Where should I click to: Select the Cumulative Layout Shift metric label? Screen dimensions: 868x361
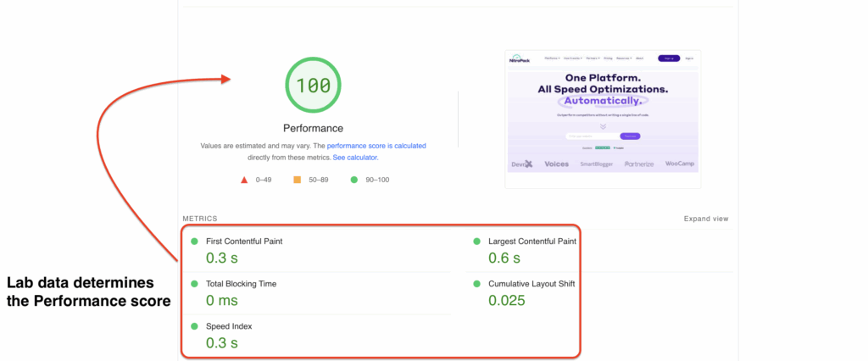tap(531, 284)
